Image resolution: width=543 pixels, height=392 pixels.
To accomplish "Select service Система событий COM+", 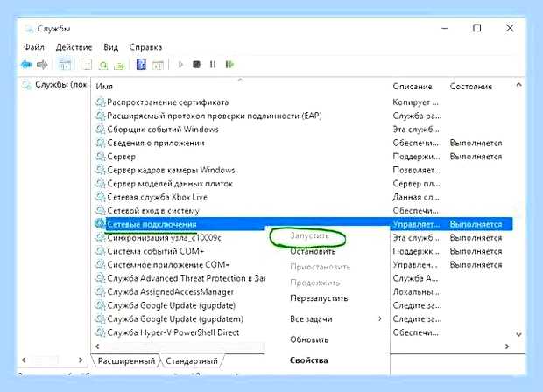I will pyautogui.click(x=156, y=251).
